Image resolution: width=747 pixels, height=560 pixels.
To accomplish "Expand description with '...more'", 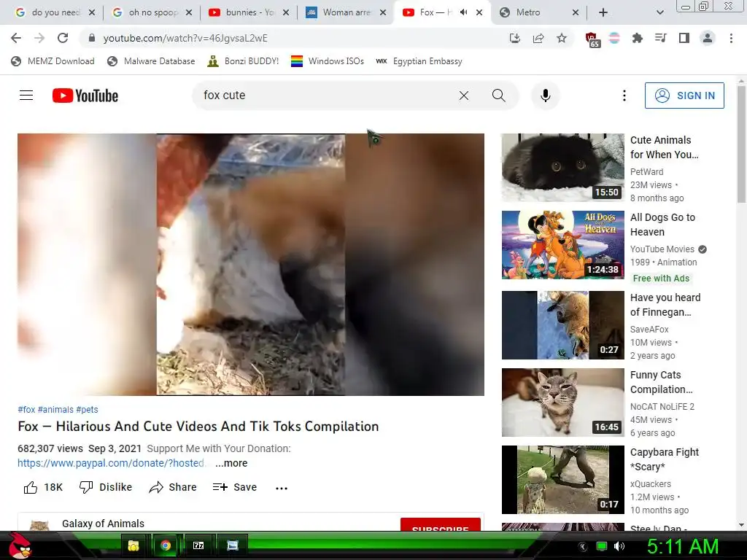I will pyautogui.click(x=231, y=463).
